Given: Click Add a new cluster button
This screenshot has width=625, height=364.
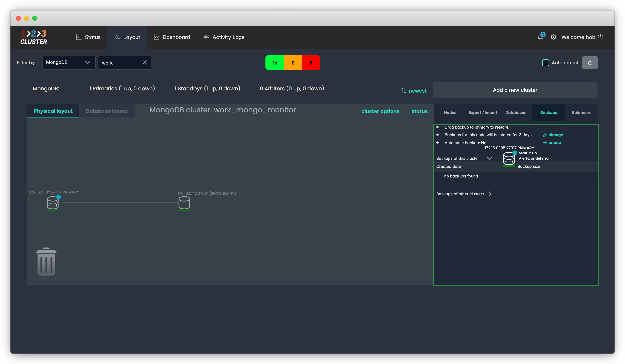Looking at the screenshot, I should point(515,90).
